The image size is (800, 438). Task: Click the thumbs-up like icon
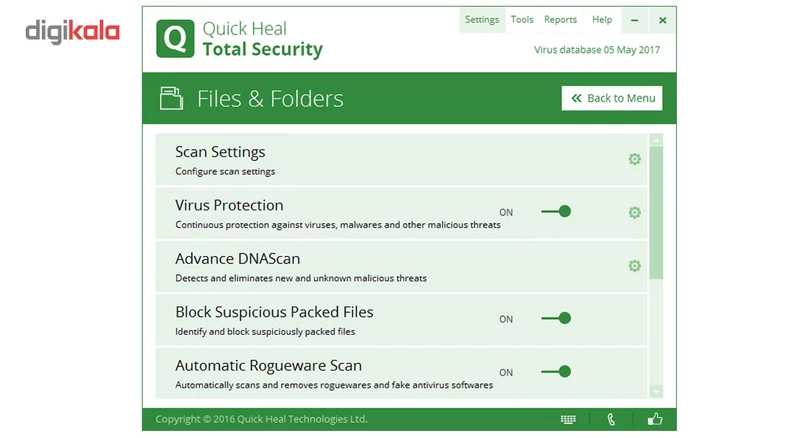point(655,419)
